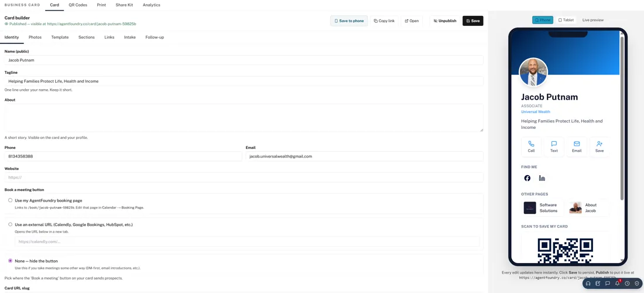Click the black Save button
Image resolution: width=644 pixels, height=293 pixels.
pos(472,21)
